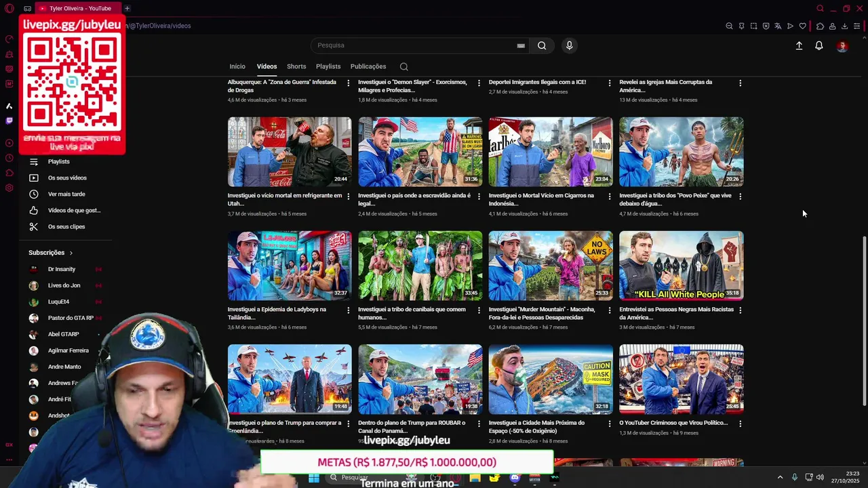Select the Tyler Oliveira - YouTube browser tab

click(x=78, y=8)
